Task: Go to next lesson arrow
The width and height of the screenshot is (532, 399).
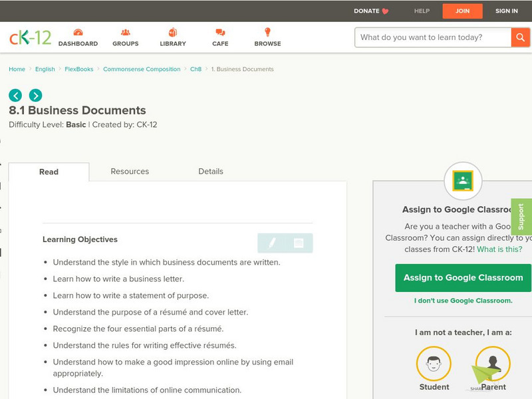Action: coord(35,95)
